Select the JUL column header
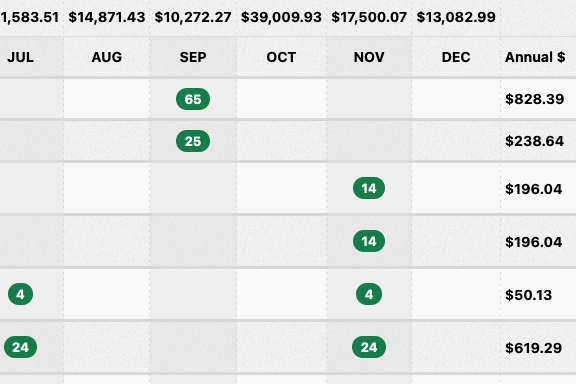Screen dimensions: 576x384 click(x=21, y=57)
